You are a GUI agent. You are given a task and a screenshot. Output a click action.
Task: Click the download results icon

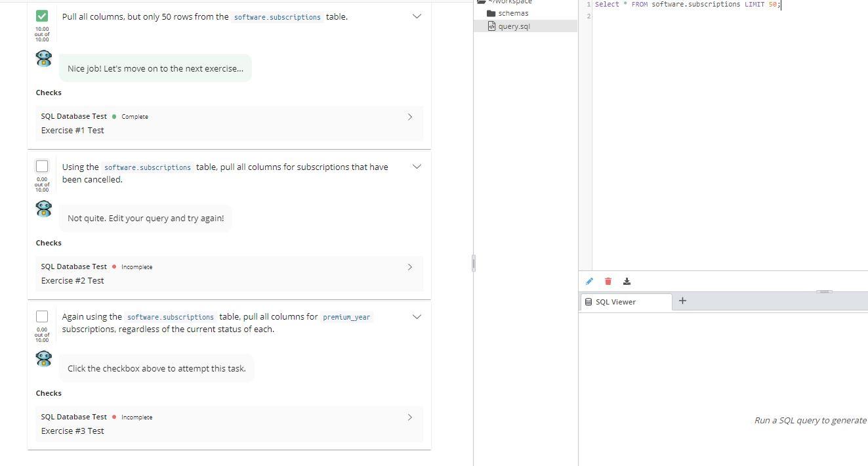627,281
